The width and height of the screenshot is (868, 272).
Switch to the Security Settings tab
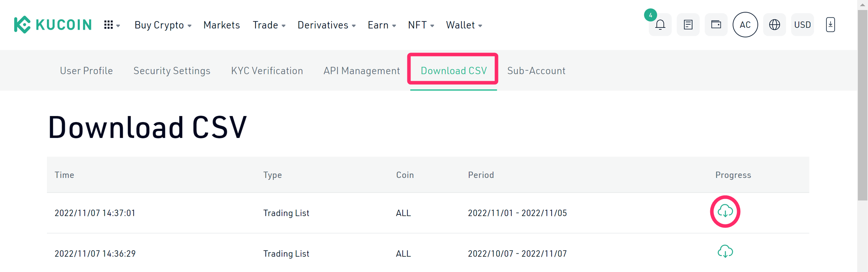pyautogui.click(x=172, y=71)
